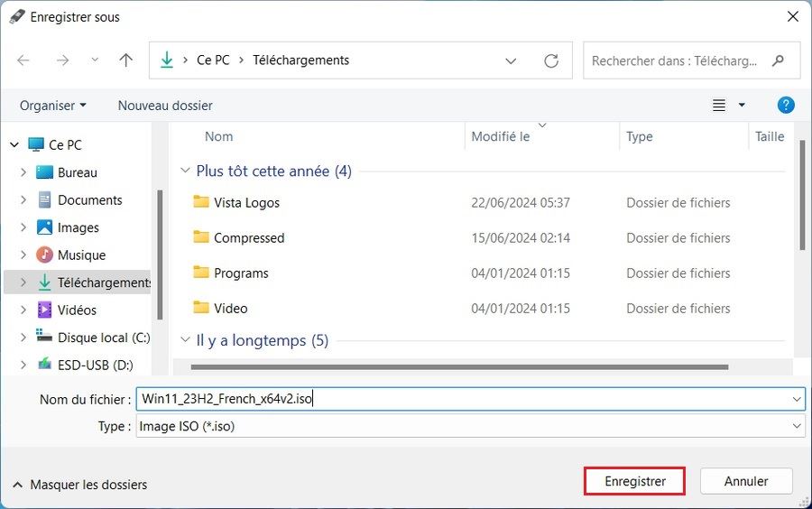Viewport: 812px width, 509px height.
Task: Sort by the Nom column header
Action: coord(218,136)
